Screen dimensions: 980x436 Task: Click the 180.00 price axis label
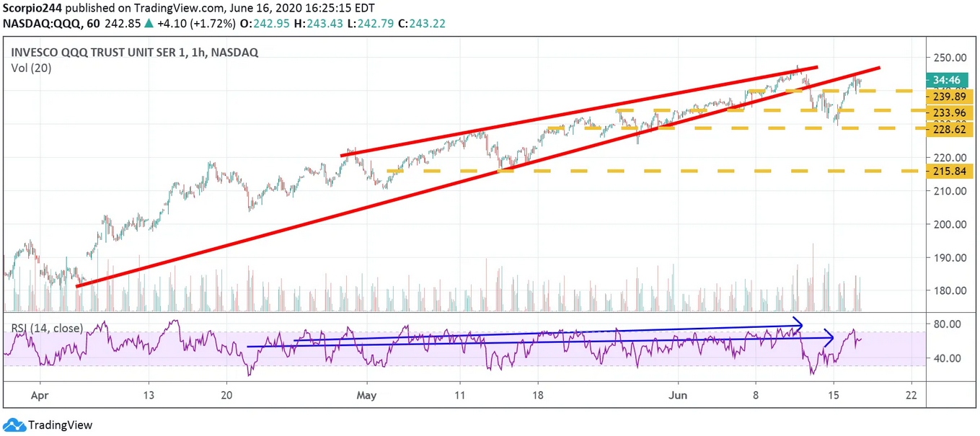pyautogui.click(x=950, y=291)
